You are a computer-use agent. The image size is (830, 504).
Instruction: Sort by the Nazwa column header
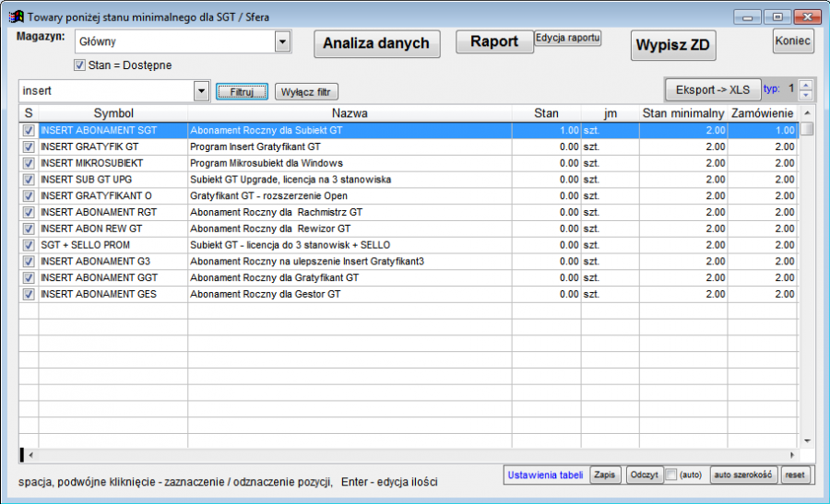click(x=350, y=113)
